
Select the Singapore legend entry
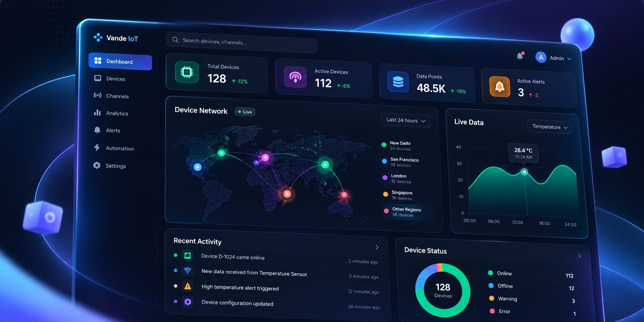point(398,195)
